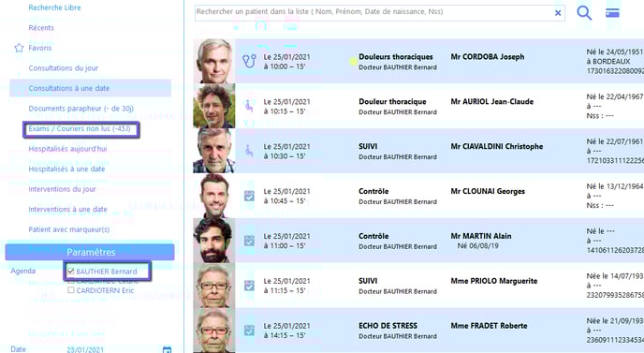The width and height of the screenshot is (644, 353).
Task: Click calendar check icon for CLOUNAI Georges
Action: coord(249,196)
